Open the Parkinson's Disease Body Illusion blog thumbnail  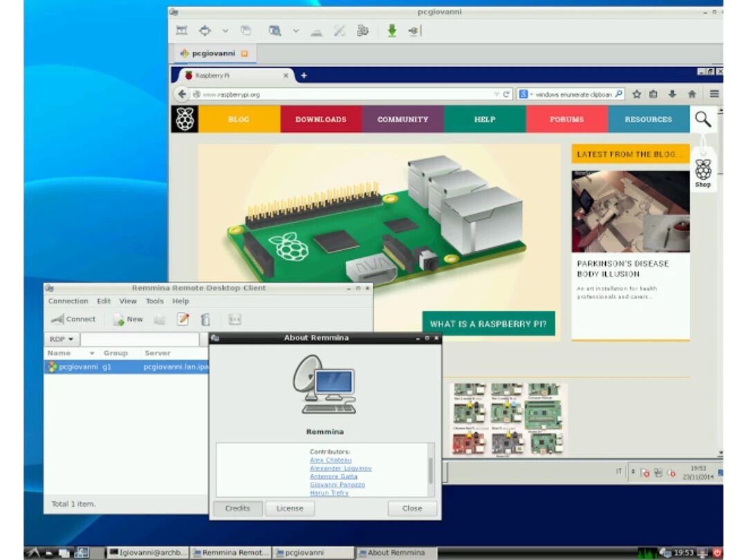click(630, 212)
